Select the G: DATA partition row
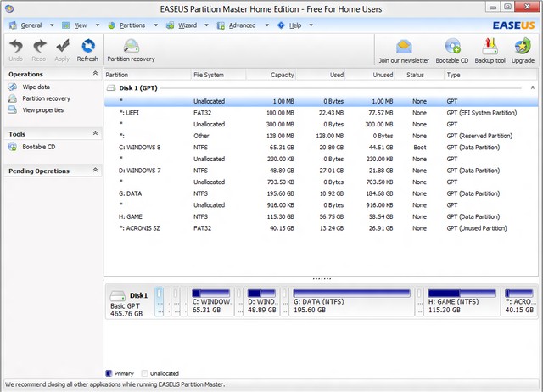 tap(321, 193)
